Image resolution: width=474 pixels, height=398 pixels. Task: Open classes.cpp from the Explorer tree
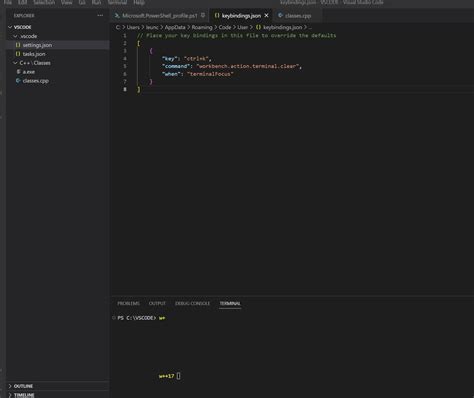tap(58, 80)
